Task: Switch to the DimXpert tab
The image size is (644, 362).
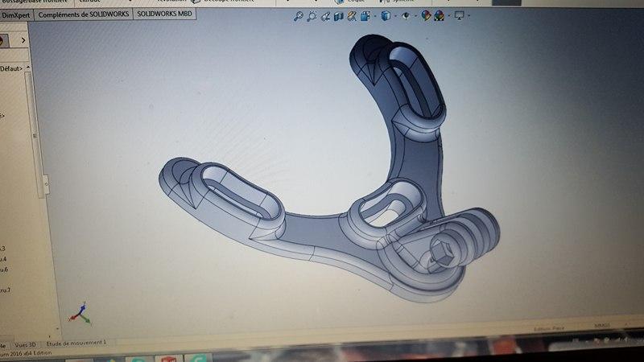Action: pyautogui.click(x=16, y=15)
